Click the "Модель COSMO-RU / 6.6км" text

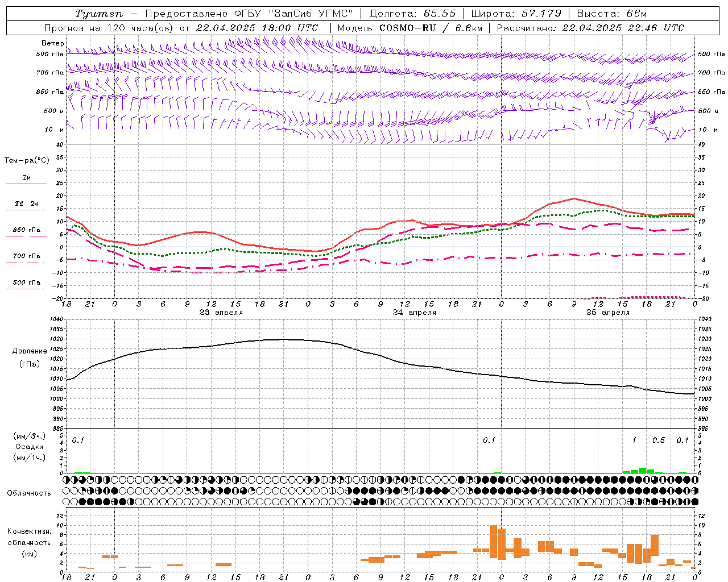(x=410, y=28)
